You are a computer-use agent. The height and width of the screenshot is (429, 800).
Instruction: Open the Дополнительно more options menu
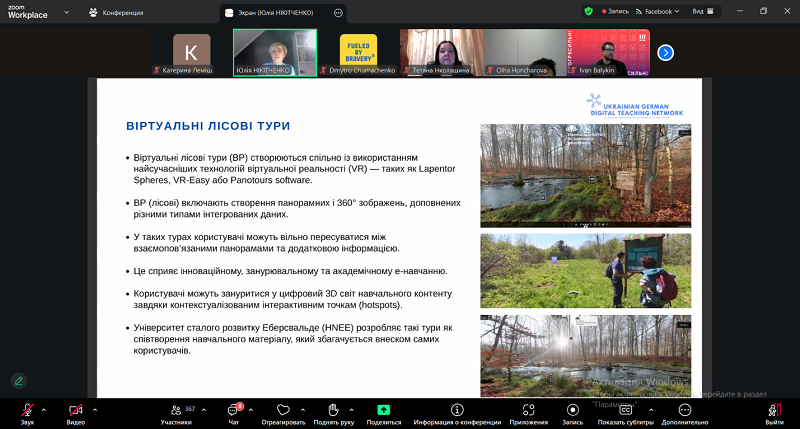[x=684, y=411]
